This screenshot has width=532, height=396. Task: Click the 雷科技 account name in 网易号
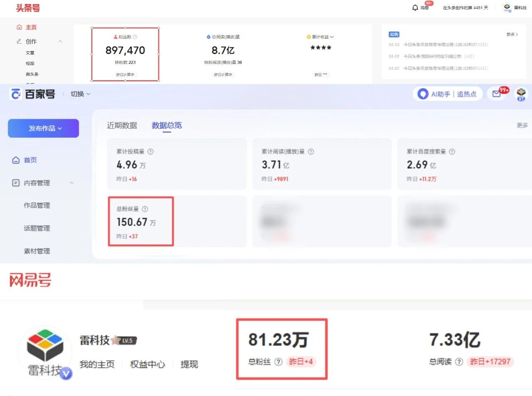click(x=95, y=340)
